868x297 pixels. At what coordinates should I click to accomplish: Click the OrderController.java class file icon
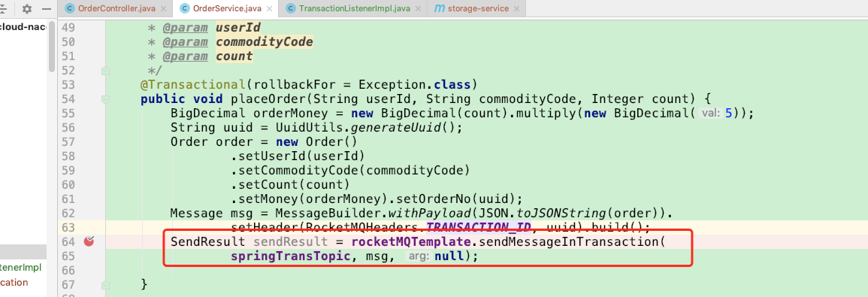pyautogui.click(x=70, y=8)
